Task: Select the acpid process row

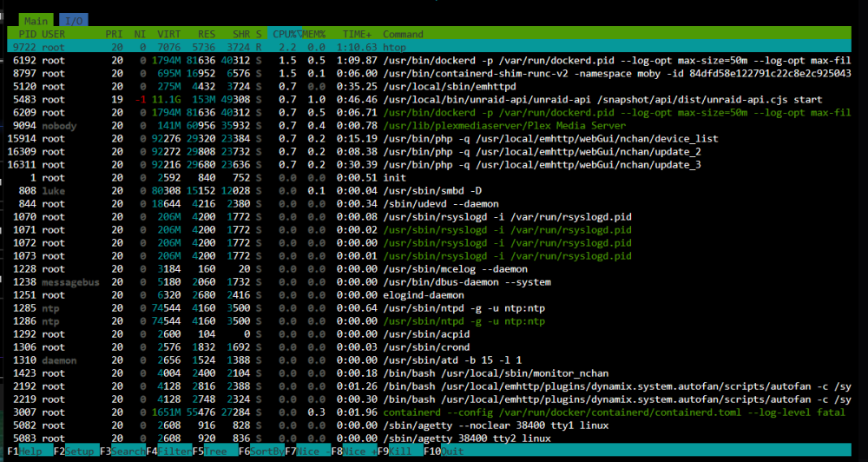Action: pyautogui.click(x=429, y=334)
